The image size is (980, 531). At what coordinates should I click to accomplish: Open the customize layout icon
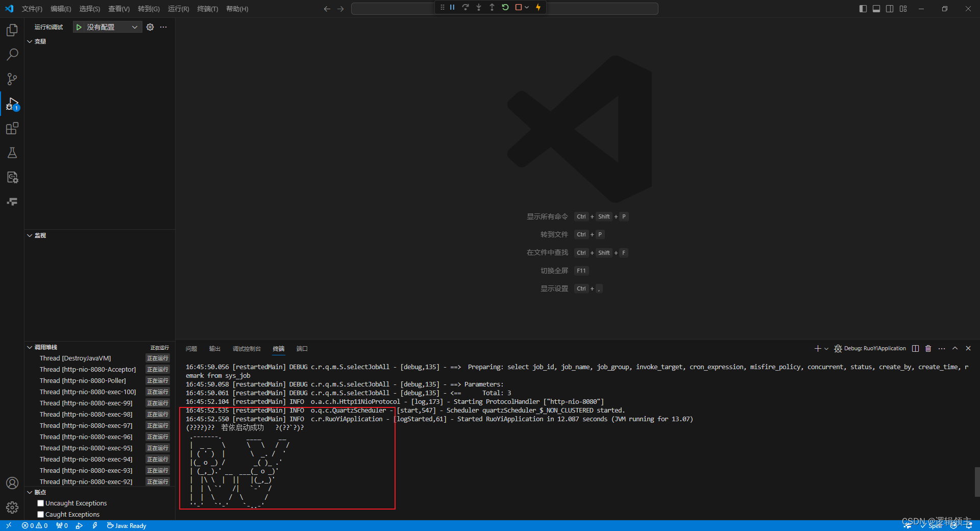tap(903, 9)
